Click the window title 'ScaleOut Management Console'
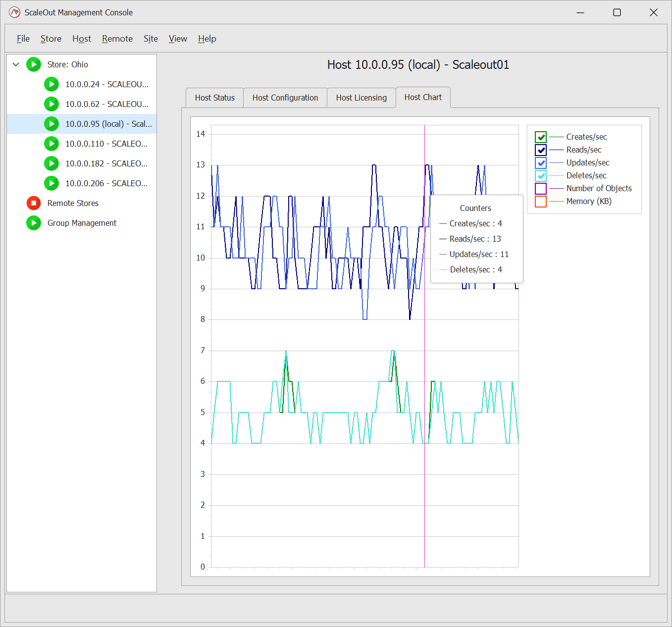This screenshot has height=627, width=672. click(79, 13)
